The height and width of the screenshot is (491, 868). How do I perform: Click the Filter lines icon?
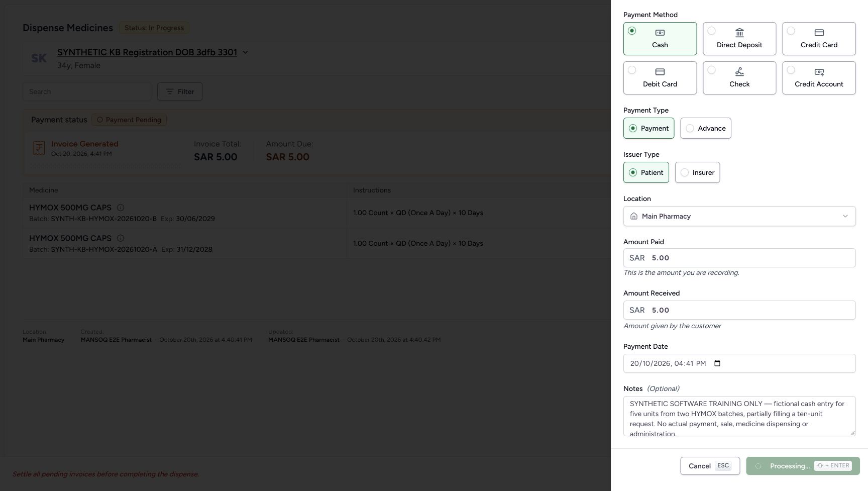pos(170,91)
